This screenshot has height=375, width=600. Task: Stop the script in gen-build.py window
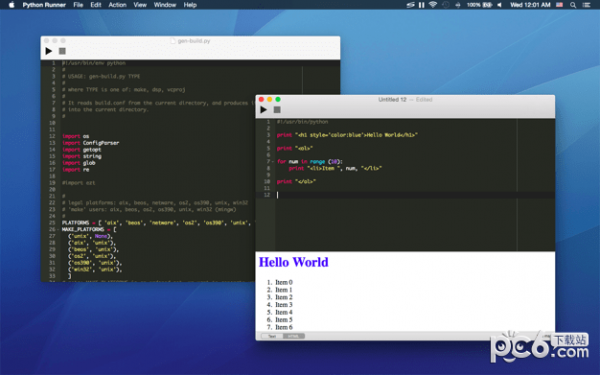tap(62, 51)
